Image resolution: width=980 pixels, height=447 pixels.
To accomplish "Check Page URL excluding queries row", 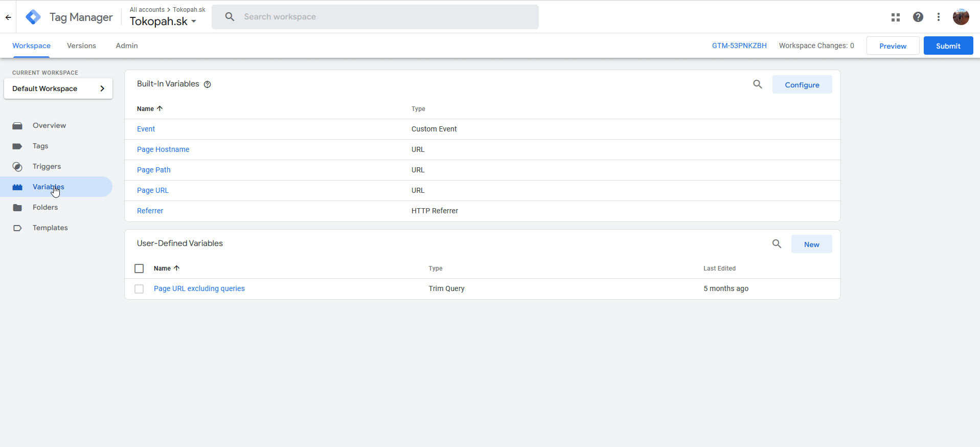I will click(139, 288).
